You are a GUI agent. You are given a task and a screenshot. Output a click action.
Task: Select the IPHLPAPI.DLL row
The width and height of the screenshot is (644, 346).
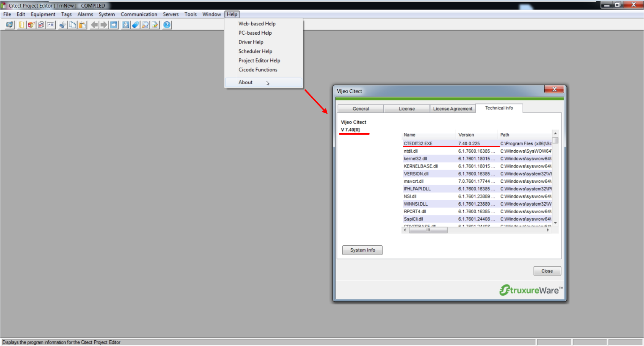point(477,189)
